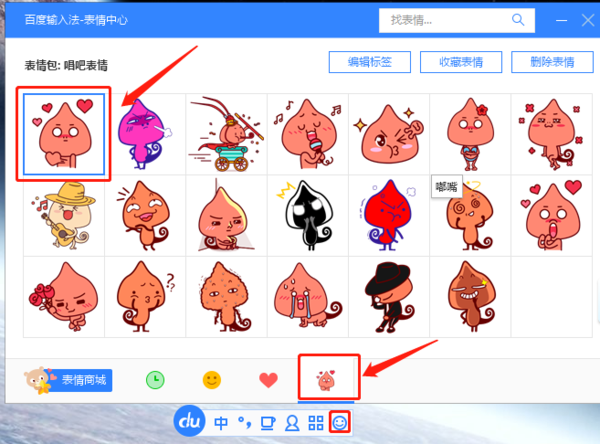Screen dimensions: 600x444
Task: Click the 编辑标签 button
Action: (369, 62)
